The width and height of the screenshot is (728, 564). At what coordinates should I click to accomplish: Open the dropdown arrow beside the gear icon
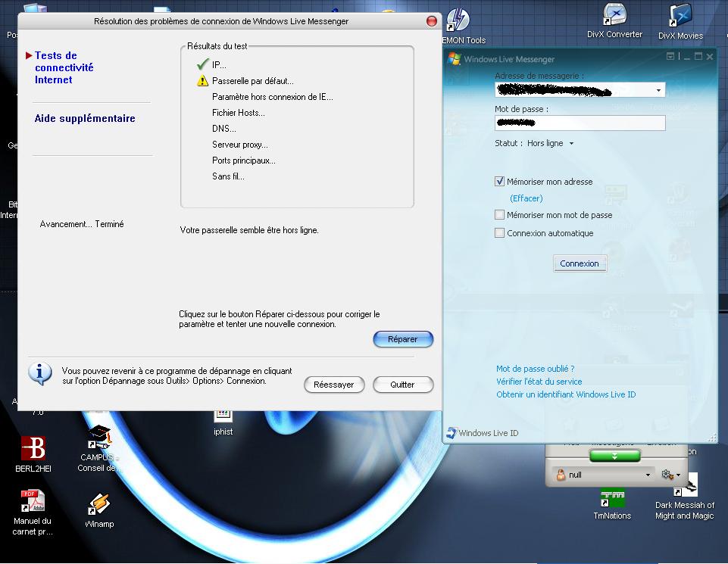pyautogui.click(x=678, y=475)
